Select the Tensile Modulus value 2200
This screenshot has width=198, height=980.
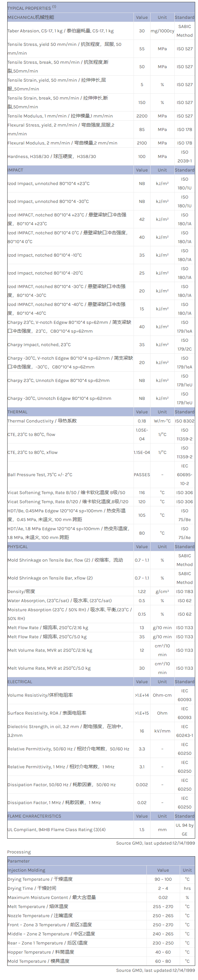pos(142,116)
